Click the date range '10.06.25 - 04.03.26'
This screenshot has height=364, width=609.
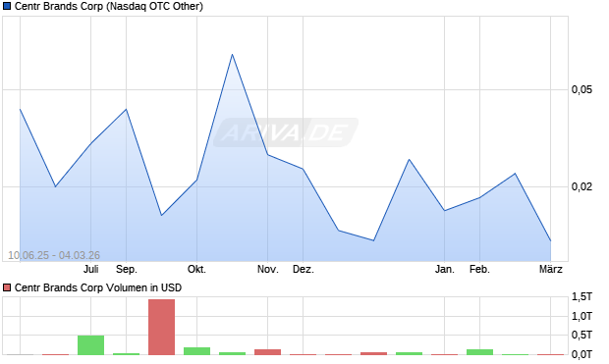click(54, 255)
